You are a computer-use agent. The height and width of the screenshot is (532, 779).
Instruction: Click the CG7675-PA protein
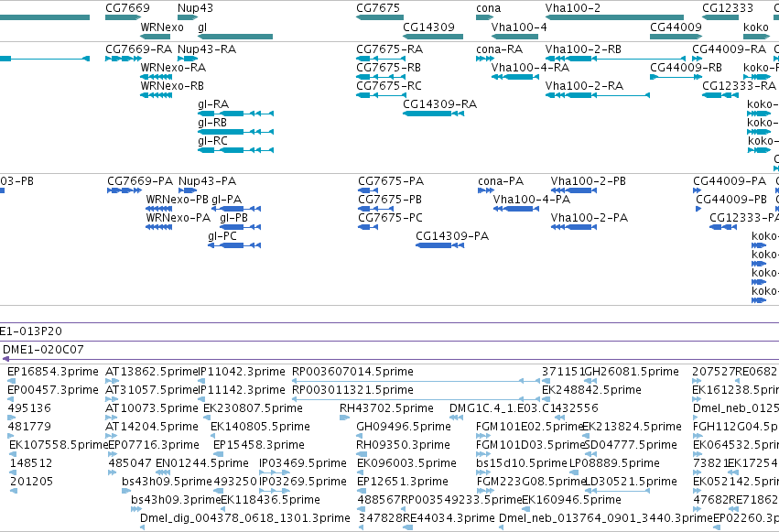[368, 190]
